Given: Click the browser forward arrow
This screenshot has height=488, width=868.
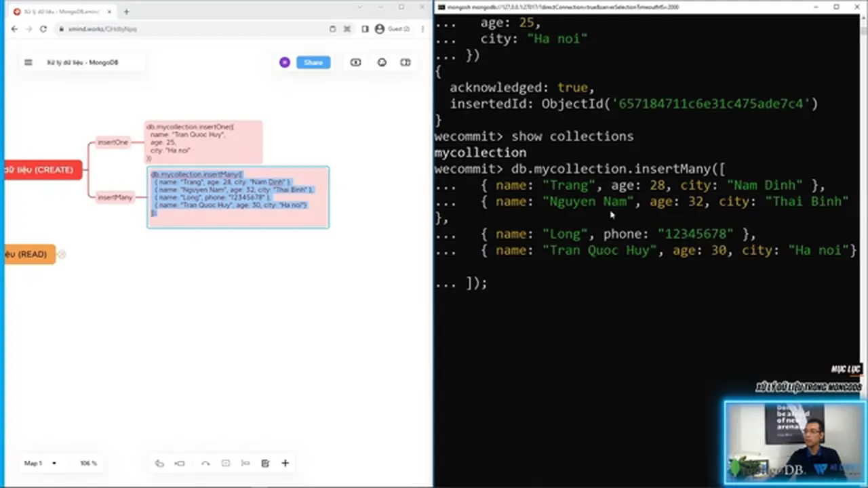Looking at the screenshot, I should [x=28, y=29].
